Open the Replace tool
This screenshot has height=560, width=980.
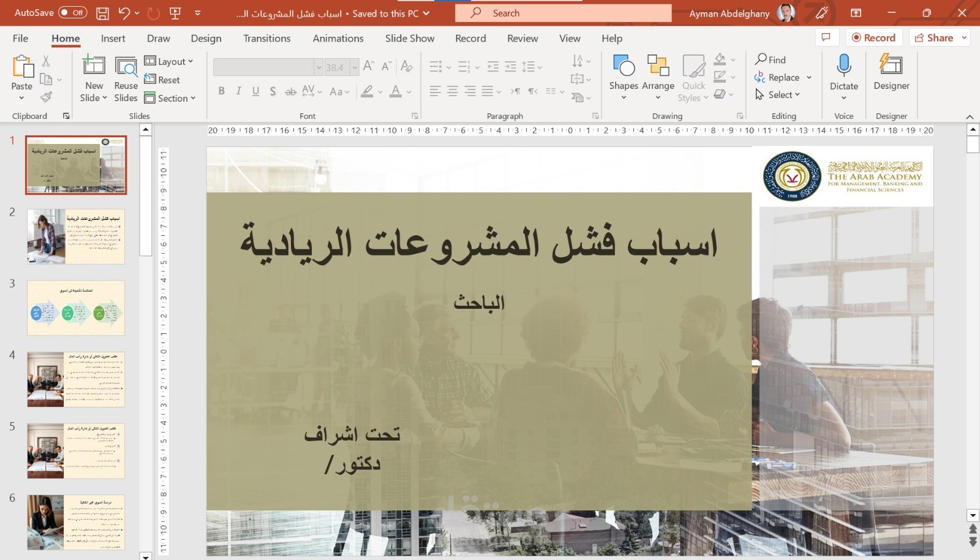click(x=777, y=77)
